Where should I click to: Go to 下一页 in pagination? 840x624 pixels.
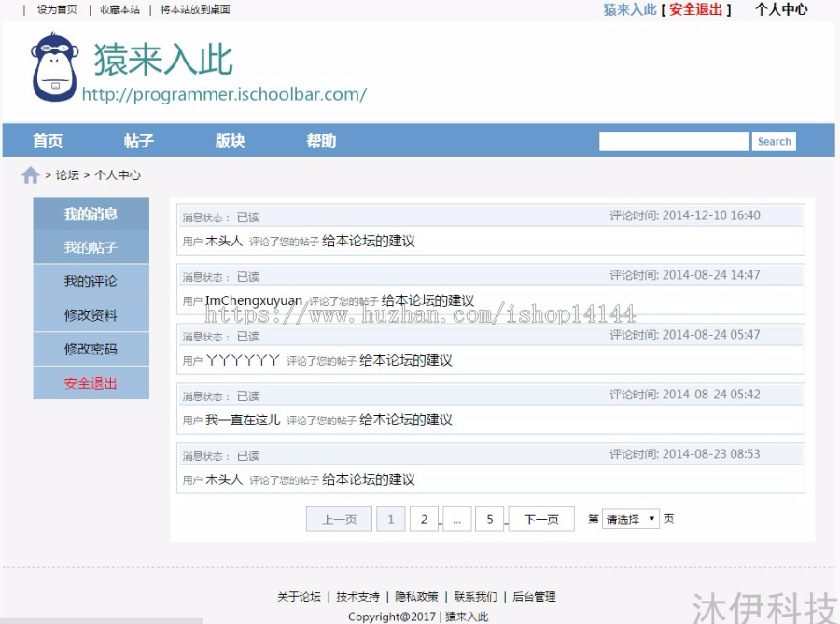pos(540,519)
